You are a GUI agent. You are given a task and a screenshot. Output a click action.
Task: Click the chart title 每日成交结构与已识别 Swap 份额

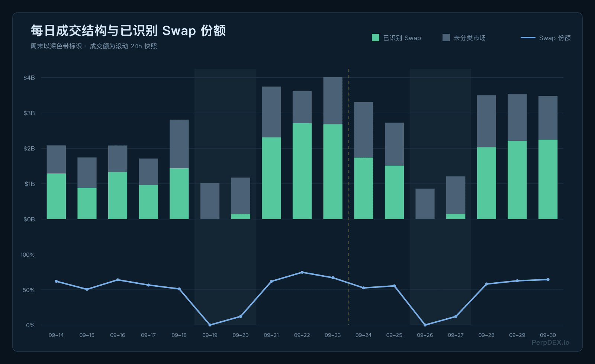point(128,30)
